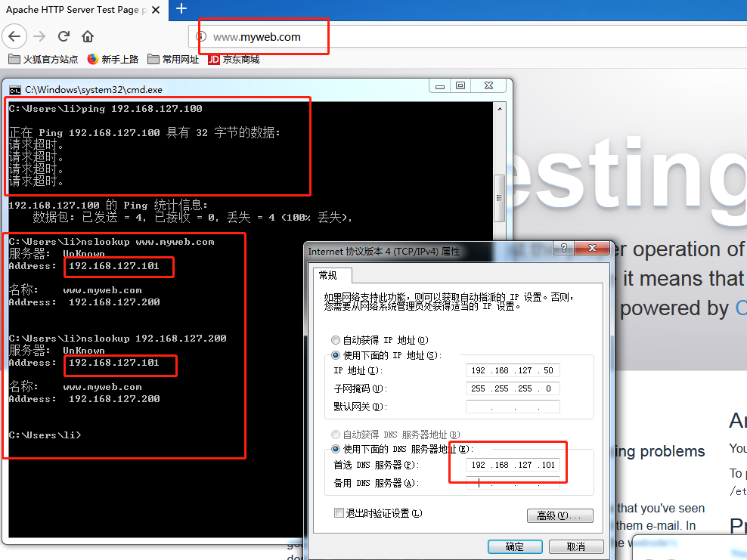Open the cmd.exe window system menu icon
Screen dimensions: 747x560
tap(15, 90)
